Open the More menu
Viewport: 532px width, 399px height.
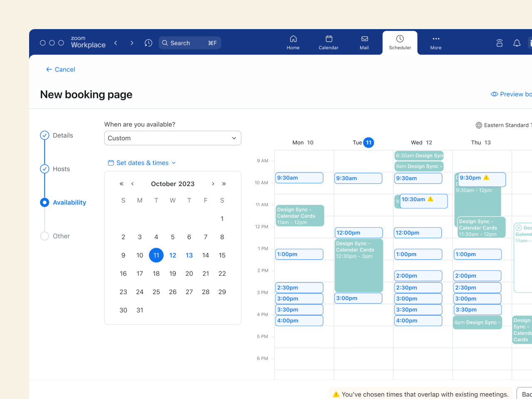tap(436, 42)
